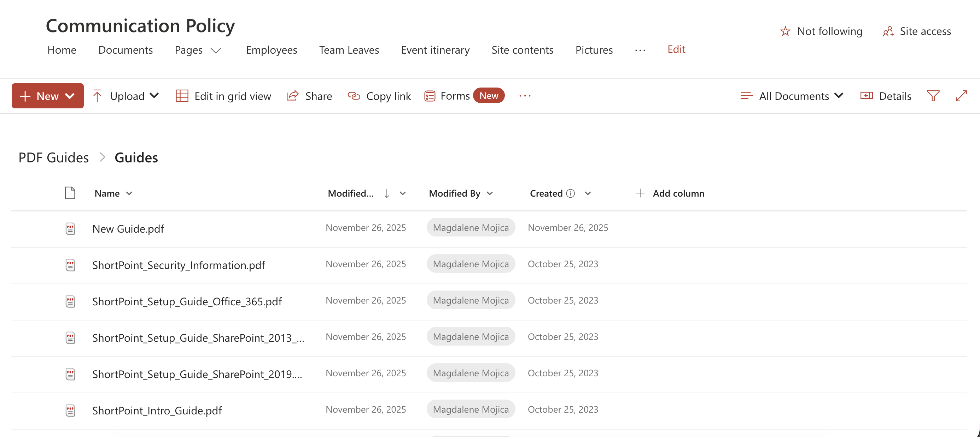Open the Details pane icon
980x437 pixels.
click(867, 96)
